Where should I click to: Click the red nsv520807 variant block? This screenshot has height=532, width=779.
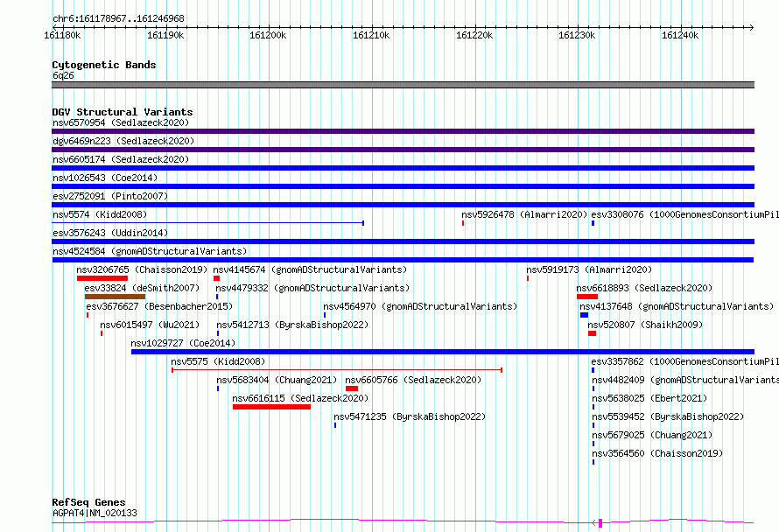pyautogui.click(x=593, y=333)
